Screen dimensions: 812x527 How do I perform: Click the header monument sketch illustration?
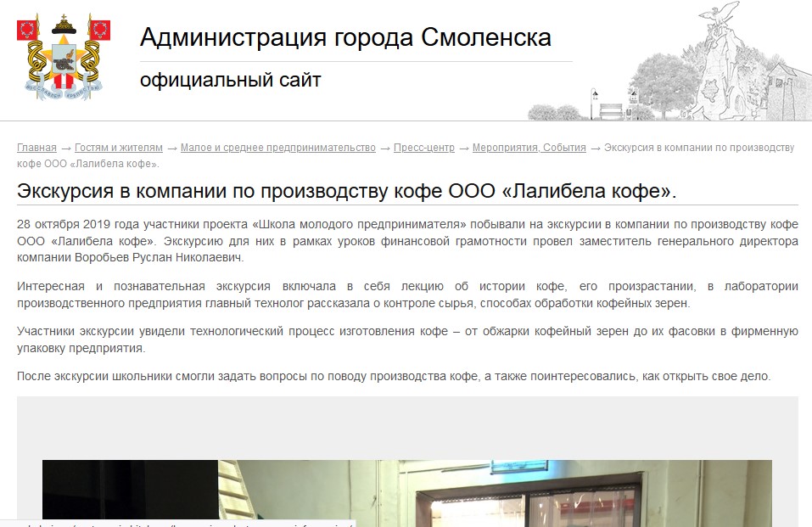670,60
